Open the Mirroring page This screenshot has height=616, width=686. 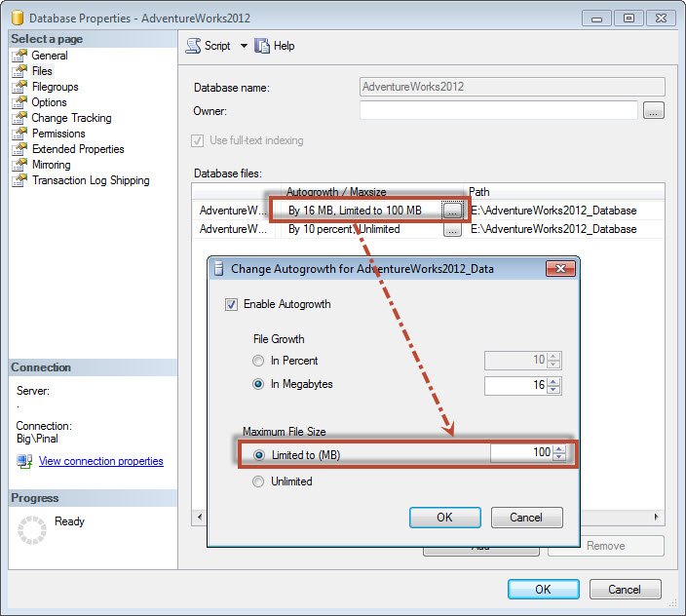click(52, 165)
